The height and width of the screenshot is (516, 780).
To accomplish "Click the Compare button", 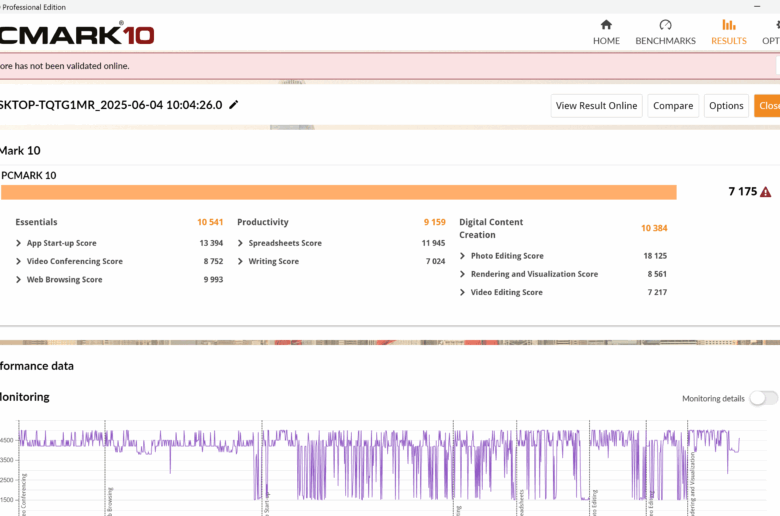I will (x=673, y=105).
